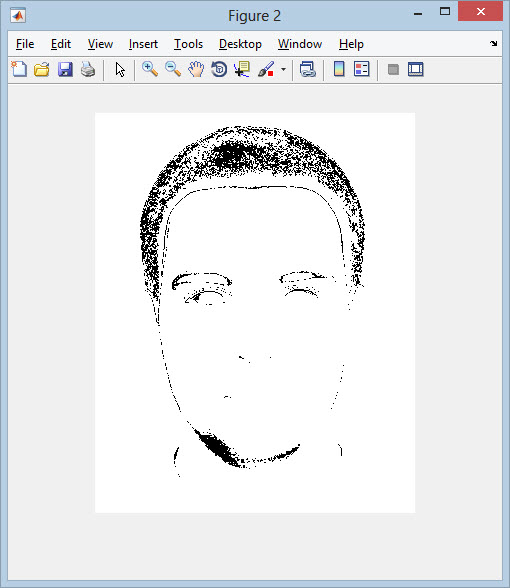The height and width of the screenshot is (588, 510).
Task: Print the figure with the printer icon
Action: click(x=88, y=69)
